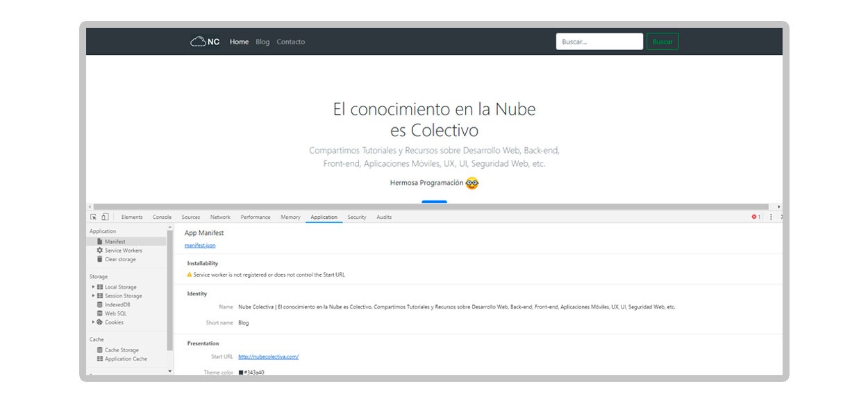This screenshot has width=868, height=403.
Task: Switch to the Memory tab
Action: point(290,217)
